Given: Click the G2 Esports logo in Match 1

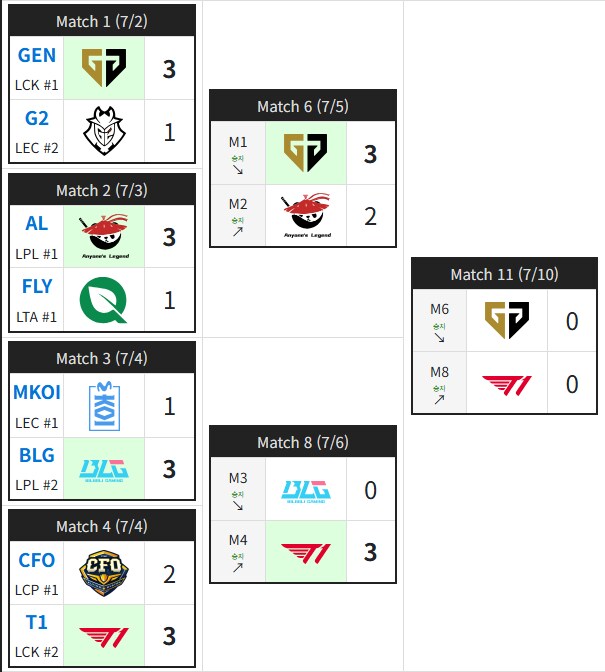Looking at the screenshot, I should click(x=104, y=131).
